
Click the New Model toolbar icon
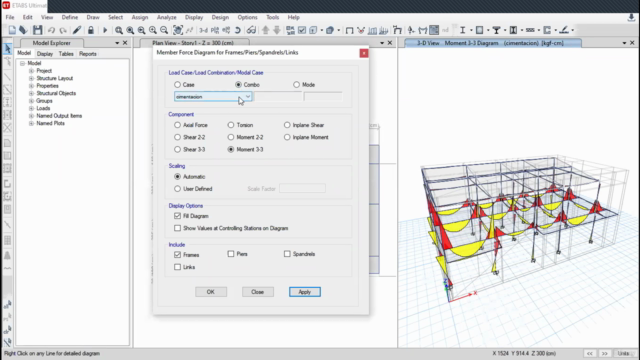12,30
